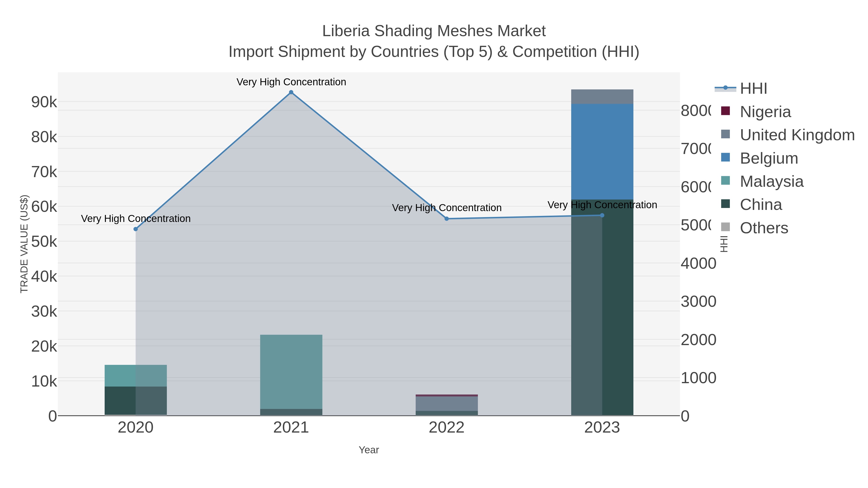The image size is (868, 488).
Task: Click the HHI line marker legend icon
Action: tap(726, 88)
